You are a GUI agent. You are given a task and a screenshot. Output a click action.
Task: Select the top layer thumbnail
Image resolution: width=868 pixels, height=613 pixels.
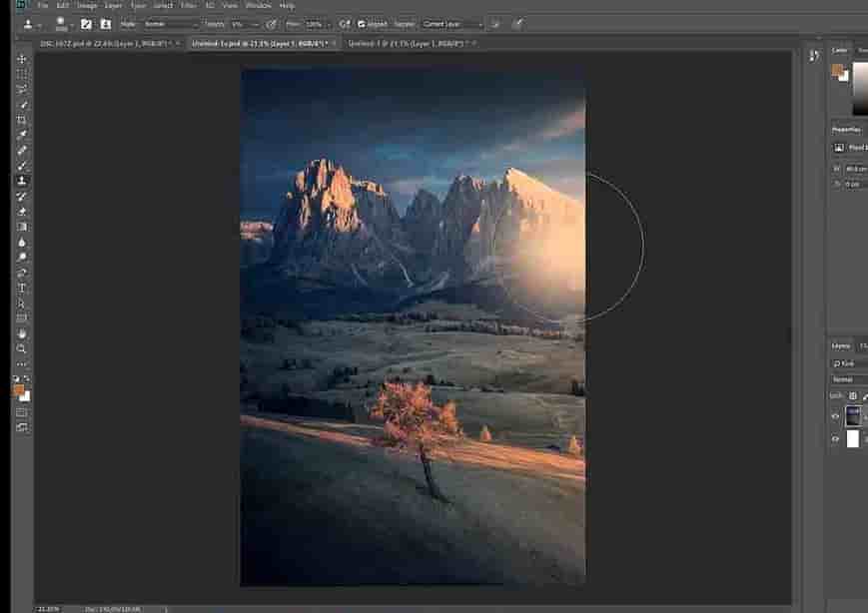tap(853, 415)
